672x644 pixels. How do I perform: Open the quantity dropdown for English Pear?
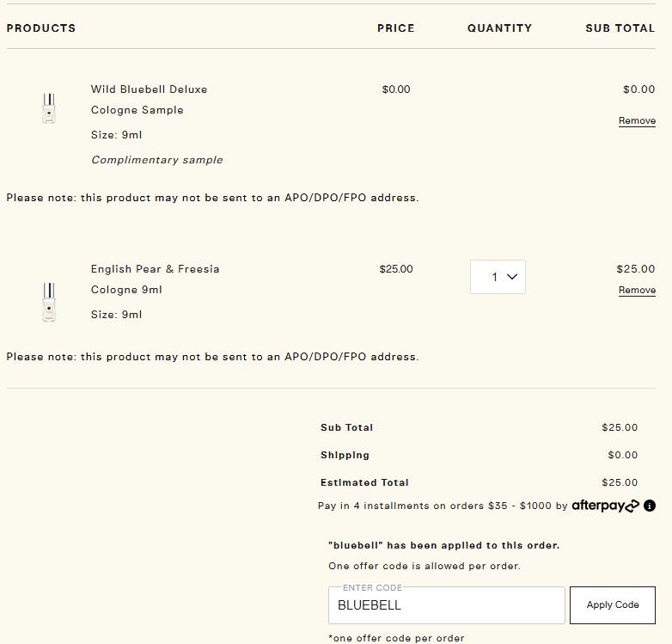[498, 277]
